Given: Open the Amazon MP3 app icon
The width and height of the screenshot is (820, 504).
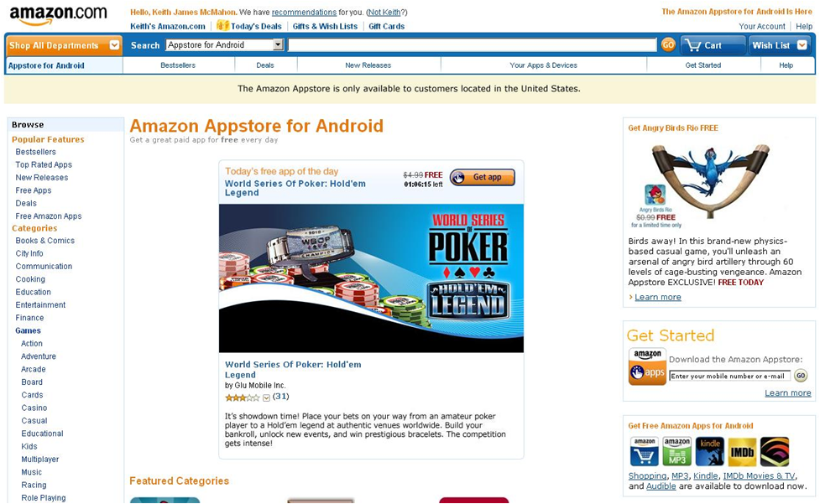Looking at the screenshot, I should coord(677,452).
